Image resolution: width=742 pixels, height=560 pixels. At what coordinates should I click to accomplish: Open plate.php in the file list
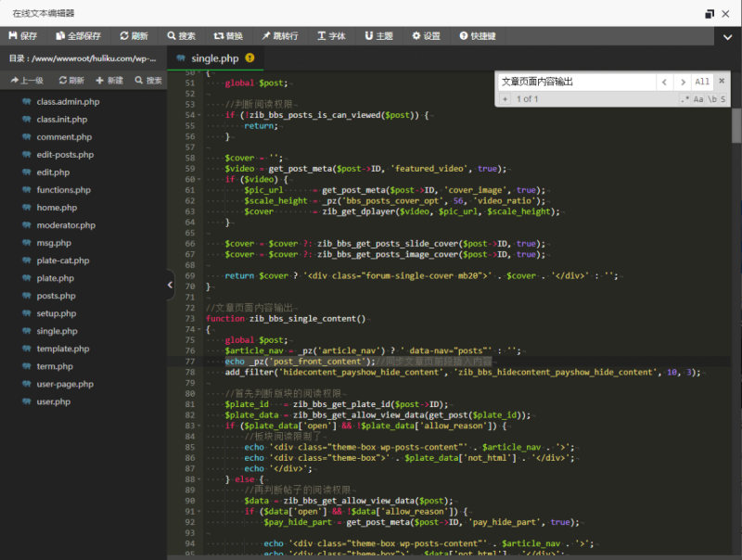56,278
